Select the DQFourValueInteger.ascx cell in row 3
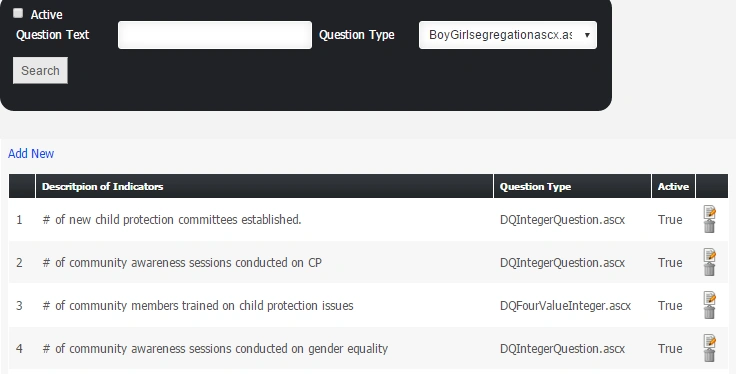This screenshot has height=374, width=736. pos(565,306)
